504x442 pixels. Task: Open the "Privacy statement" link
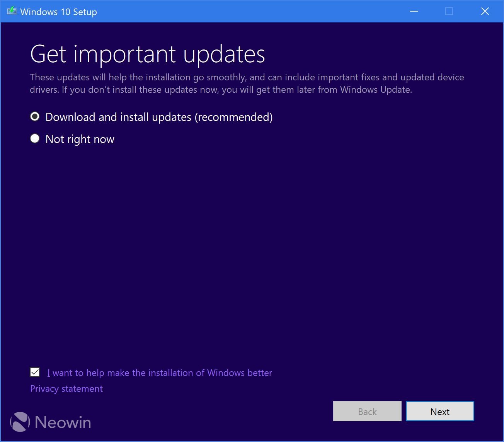tap(66, 389)
